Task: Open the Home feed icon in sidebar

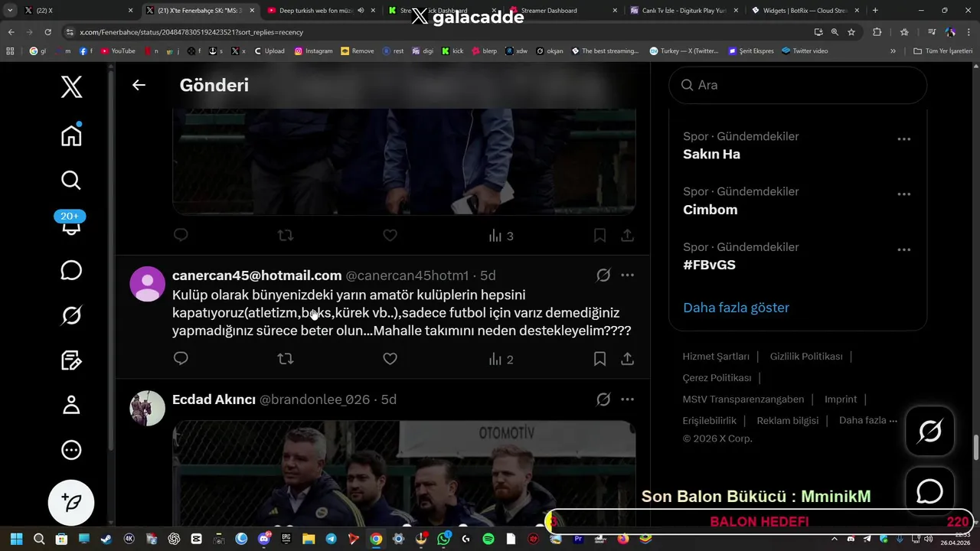Action: 71,135
